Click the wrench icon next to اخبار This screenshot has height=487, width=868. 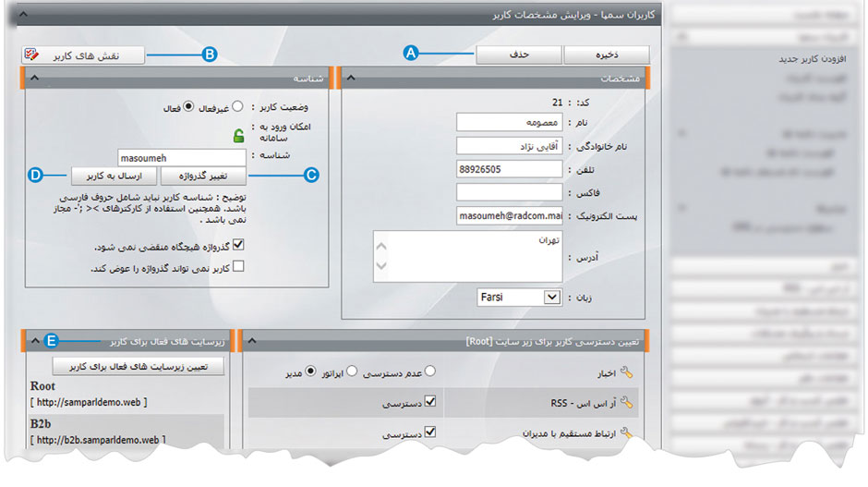628,372
